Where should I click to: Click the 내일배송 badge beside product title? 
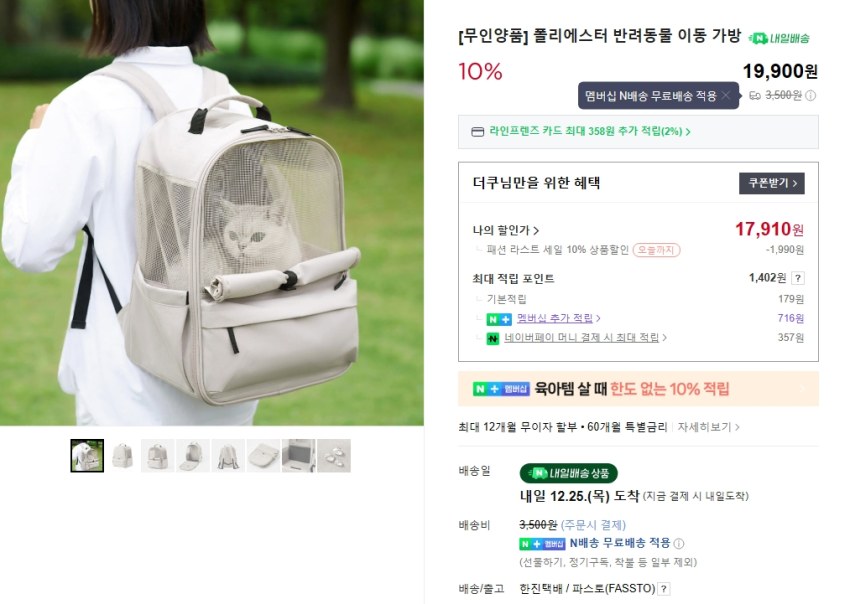(x=779, y=38)
